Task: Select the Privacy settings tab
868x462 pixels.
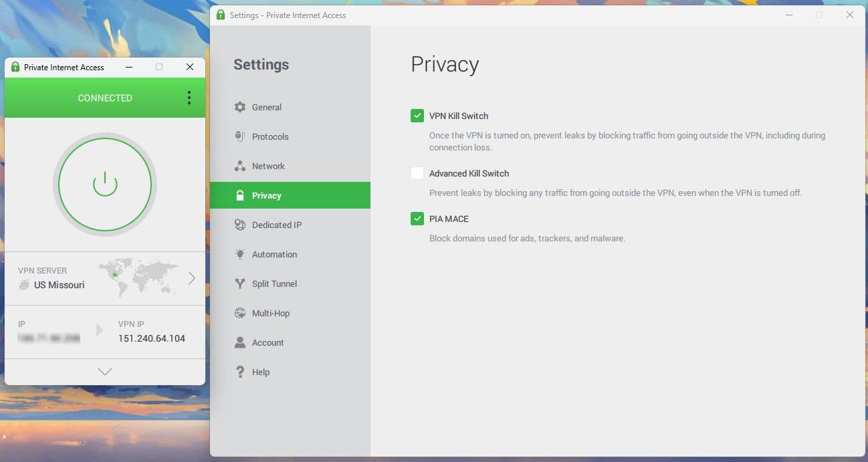Action: (290, 195)
